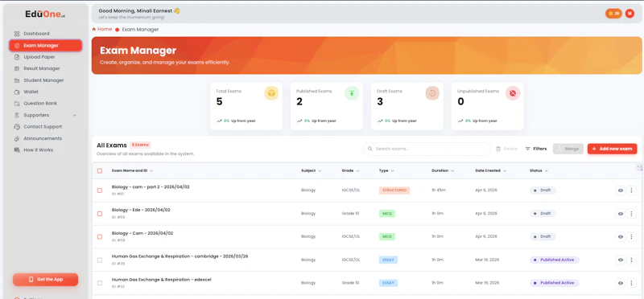The image size is (644, 299).
Task: Click Published Active status of edexcel exam
Action: (x=555, y=283)
